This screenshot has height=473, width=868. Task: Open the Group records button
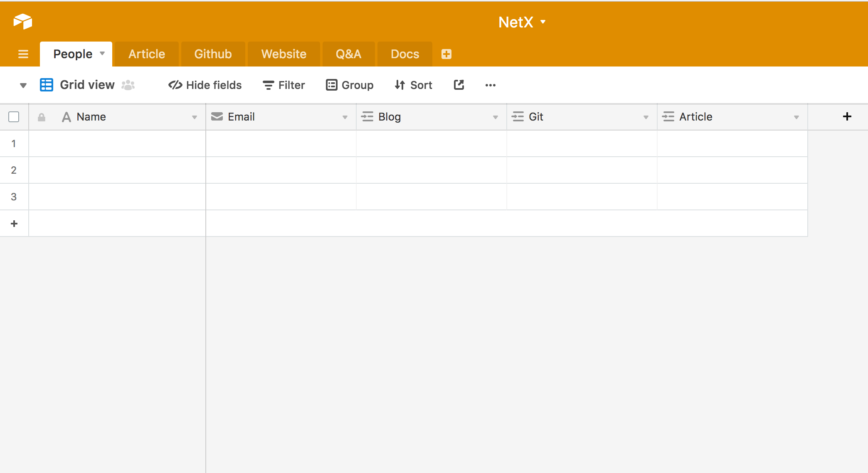click(x=350, y=85)
